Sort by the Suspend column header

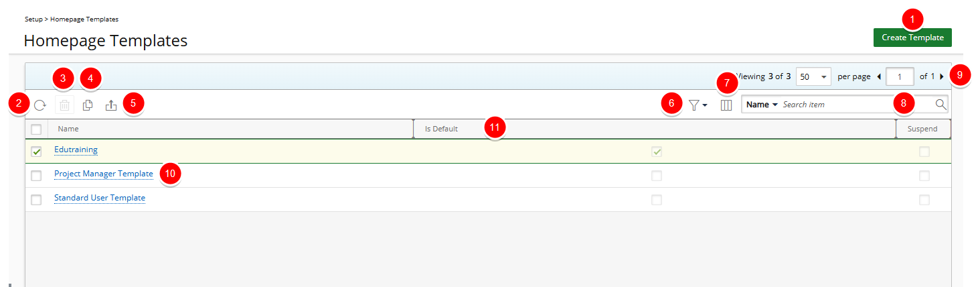pos(924,129)
